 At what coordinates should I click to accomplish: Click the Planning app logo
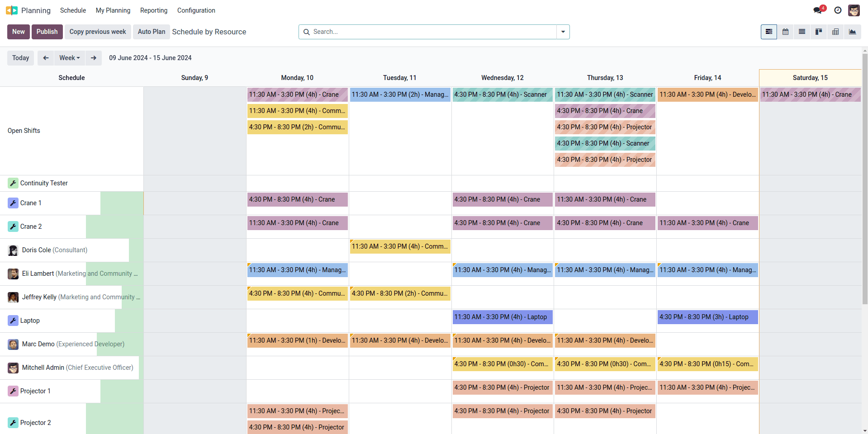point(11,10)
